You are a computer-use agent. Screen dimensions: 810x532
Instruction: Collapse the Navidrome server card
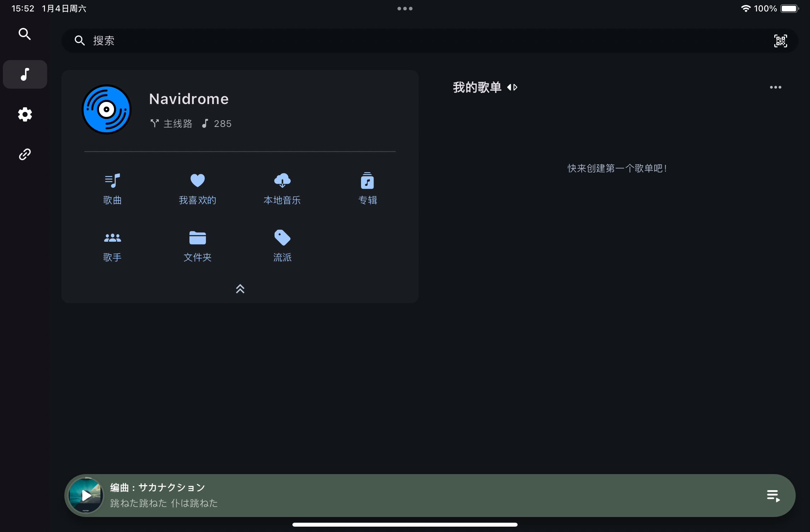[x=240, y=289]
